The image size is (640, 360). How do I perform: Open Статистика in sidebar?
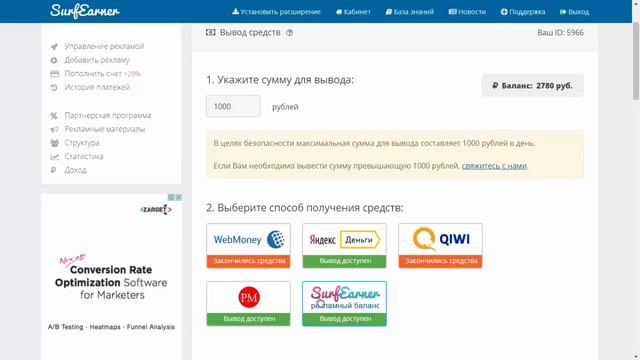click(84, 156)
